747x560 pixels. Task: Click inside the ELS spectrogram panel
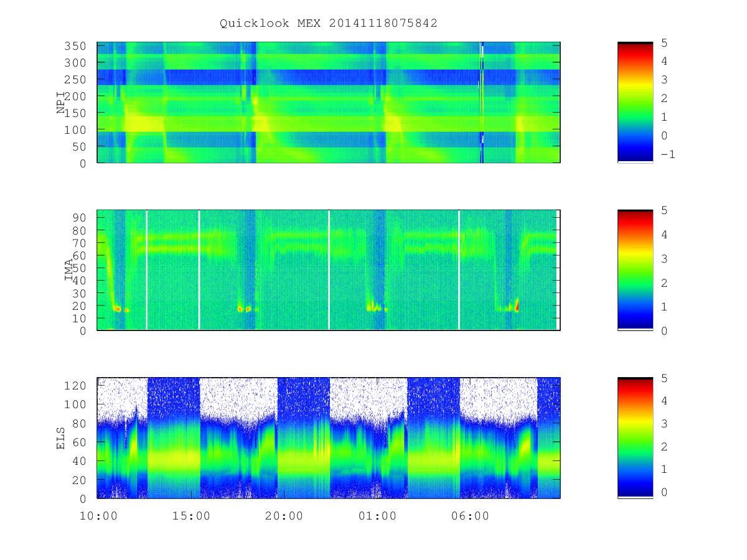pyautogui.click(x=329, y=437)
